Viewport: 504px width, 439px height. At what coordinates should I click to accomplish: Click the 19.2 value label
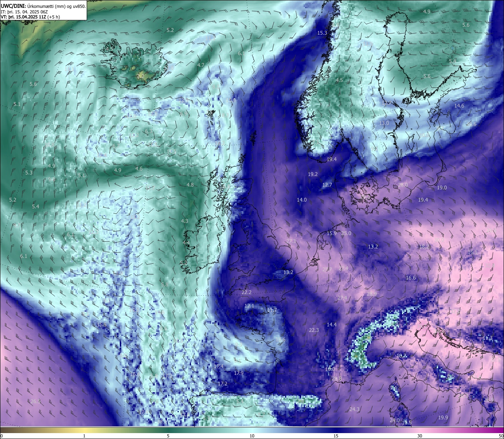pyautogui.click(x=313, y=174)
